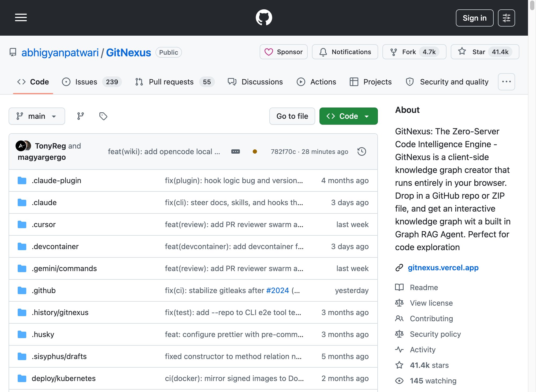Open View license link

[431, 303]
